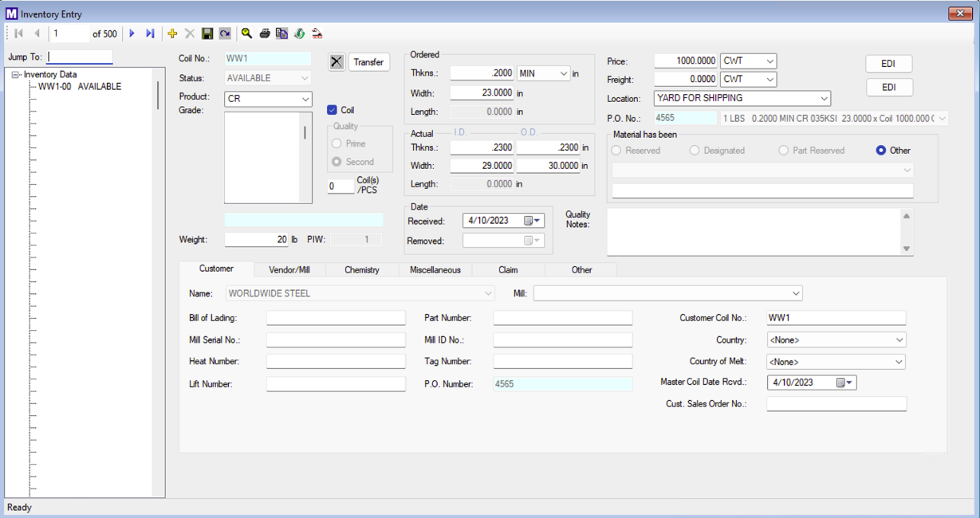Screen dimensions: 980x518
Task: Open the Vendor/Mill tab
Action: (x=289, y=270)
